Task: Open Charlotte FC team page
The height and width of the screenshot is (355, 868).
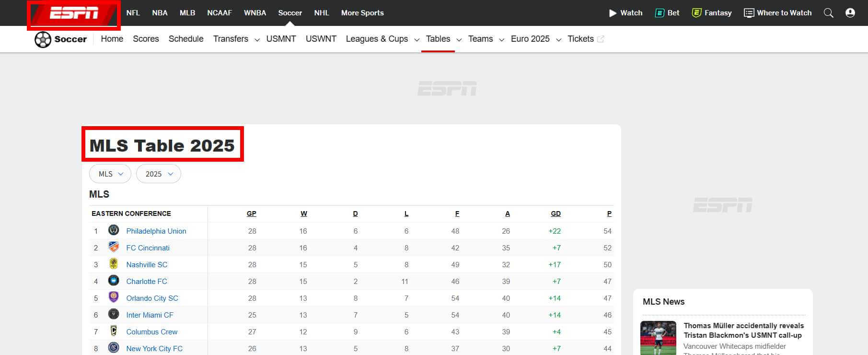Action: [x=147, y=281]
